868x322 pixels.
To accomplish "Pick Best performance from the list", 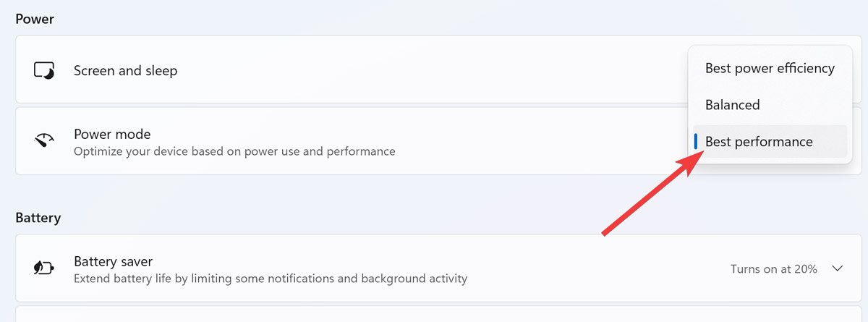I will click(759, 142).
